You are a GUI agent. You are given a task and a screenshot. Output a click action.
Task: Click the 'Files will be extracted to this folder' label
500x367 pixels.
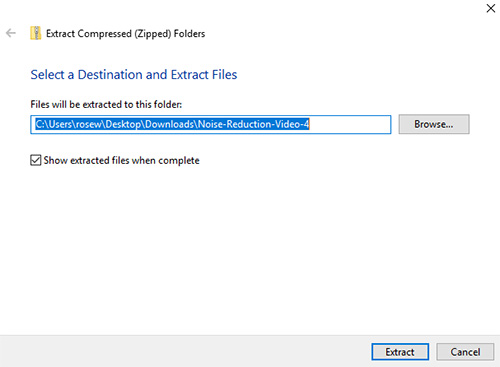pyautogui.click(x=106, y=104)
